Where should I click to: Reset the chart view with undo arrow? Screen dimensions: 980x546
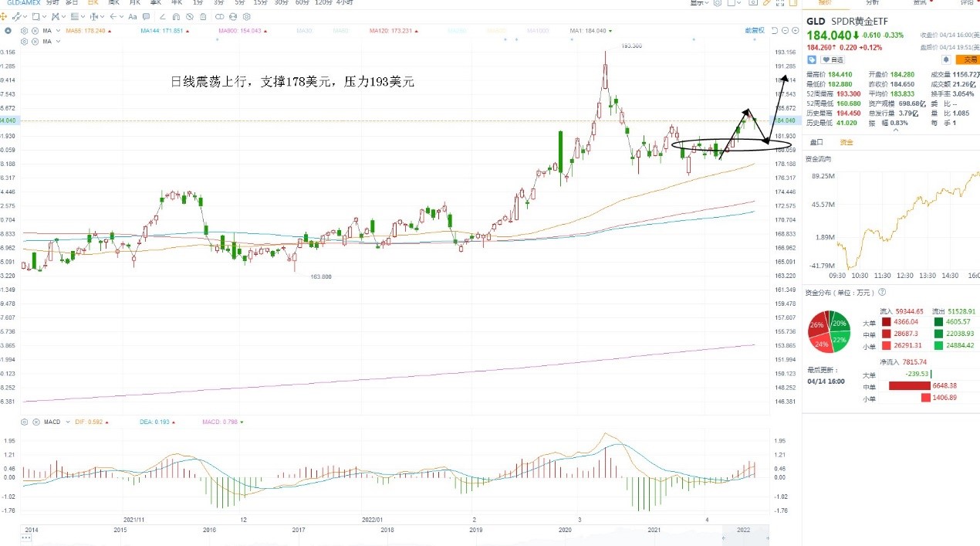point(774,31)
